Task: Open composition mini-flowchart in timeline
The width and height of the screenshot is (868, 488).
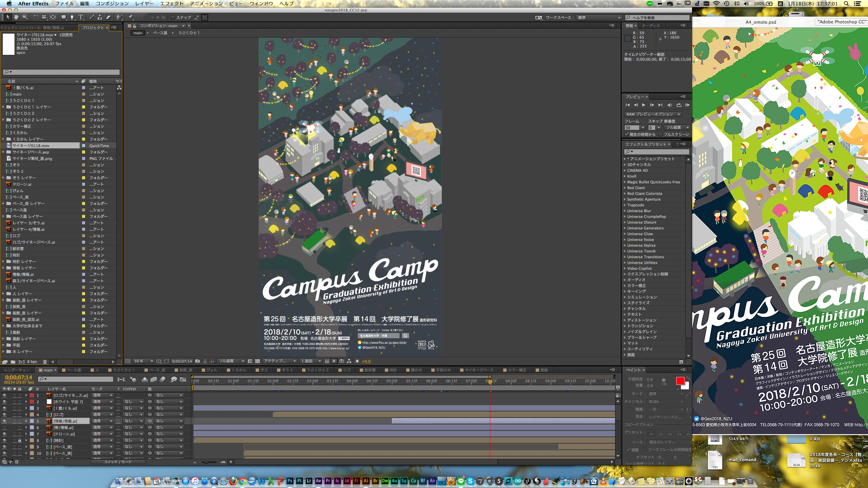Action: click(121, 380)
